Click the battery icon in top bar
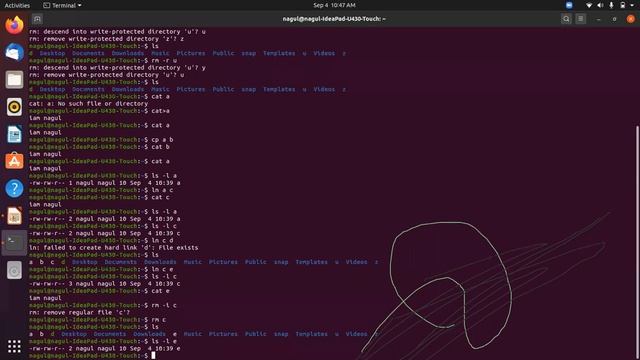This screenshot has width=640, height=360. tap(622, 5)
